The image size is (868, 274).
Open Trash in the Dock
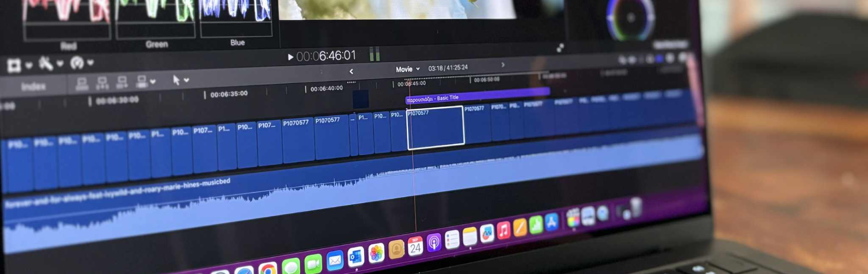coord(636,207)
